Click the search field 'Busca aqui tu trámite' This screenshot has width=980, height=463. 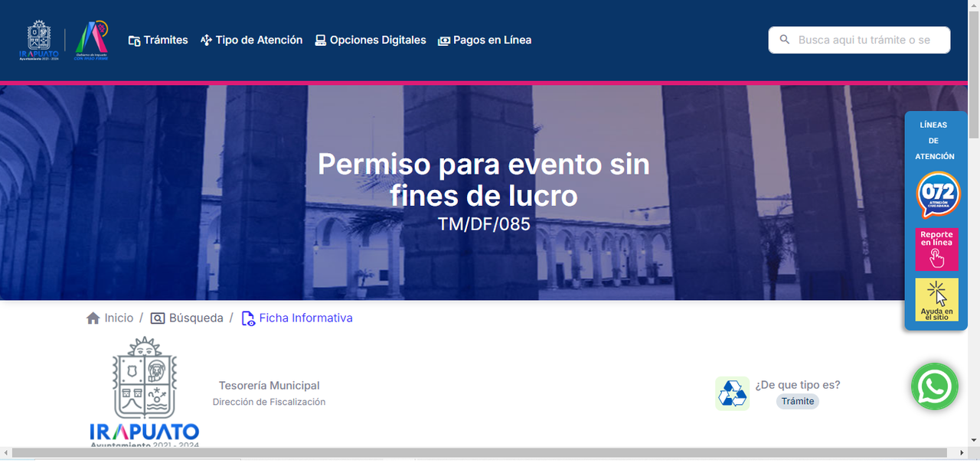[859, 40]
